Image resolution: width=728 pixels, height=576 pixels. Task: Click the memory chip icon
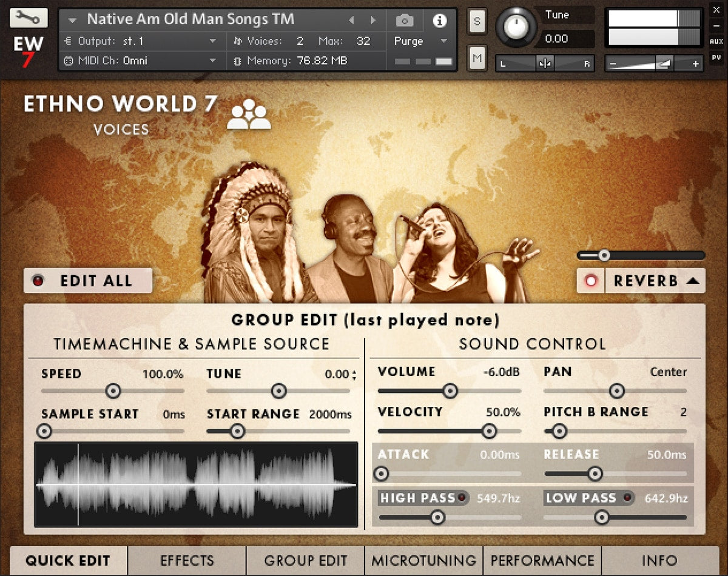click(x=237, y=61)
